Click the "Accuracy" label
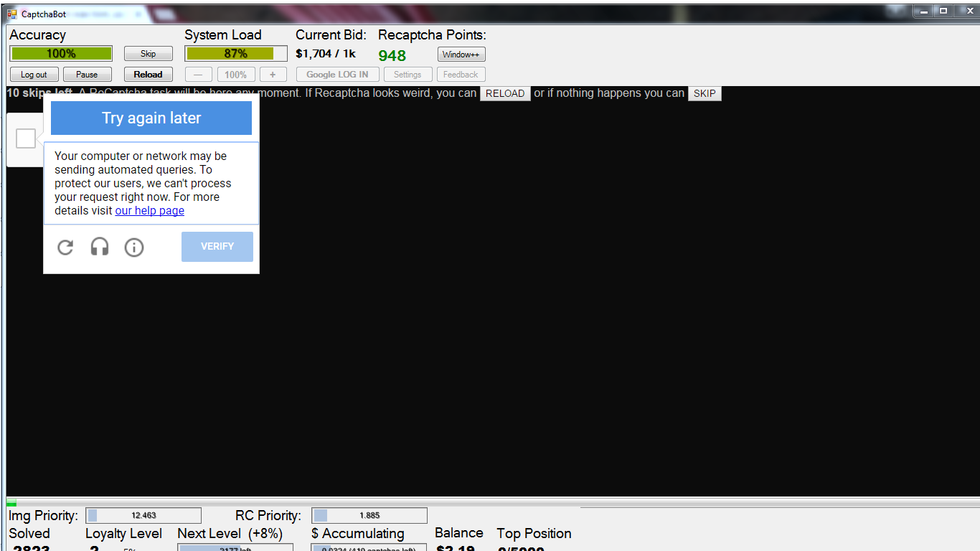The width and height of the screenshot is (980, 551). (x=37, y=35)
